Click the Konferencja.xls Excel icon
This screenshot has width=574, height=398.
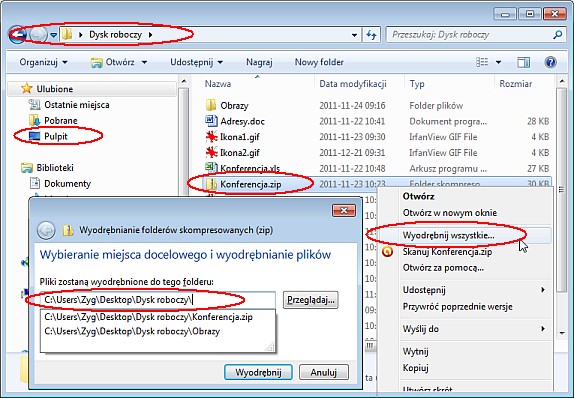(x=211, y=168)
